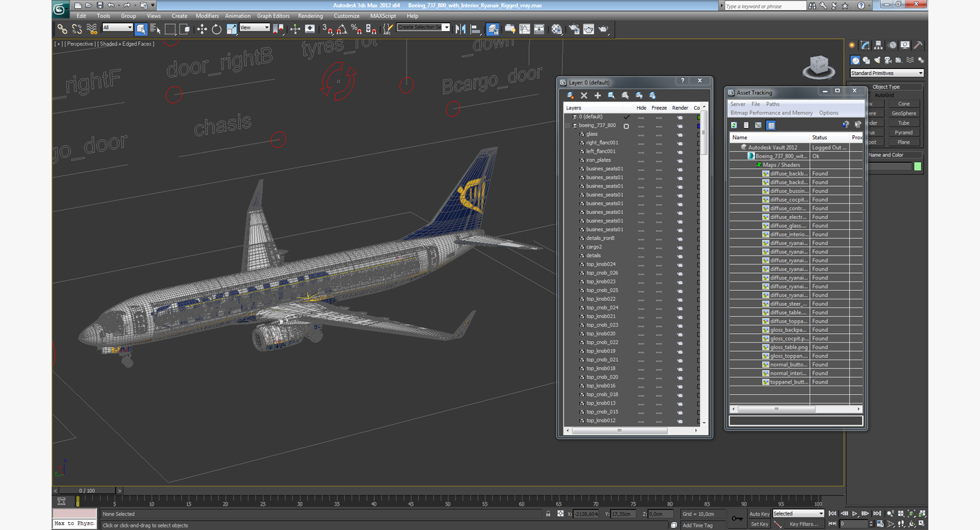Activate the Select and Scale tool
980x530 pixels.
(x=231, y=28)
